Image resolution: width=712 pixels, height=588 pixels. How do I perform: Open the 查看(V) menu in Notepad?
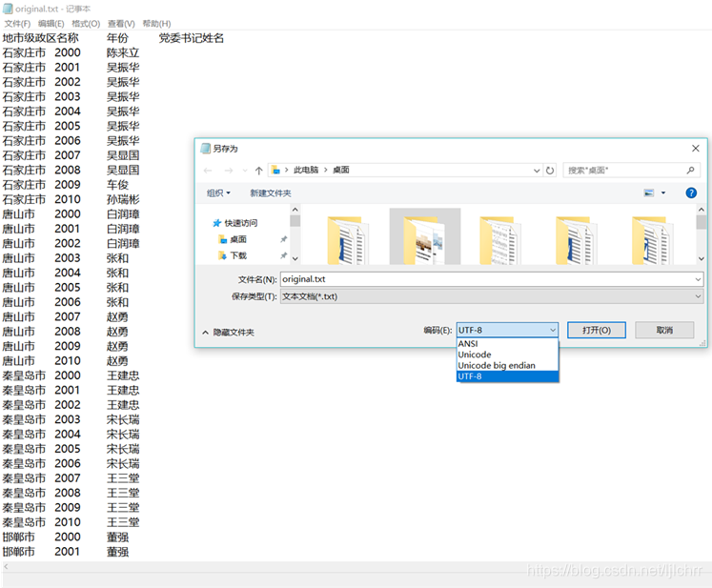coord(121,24)
